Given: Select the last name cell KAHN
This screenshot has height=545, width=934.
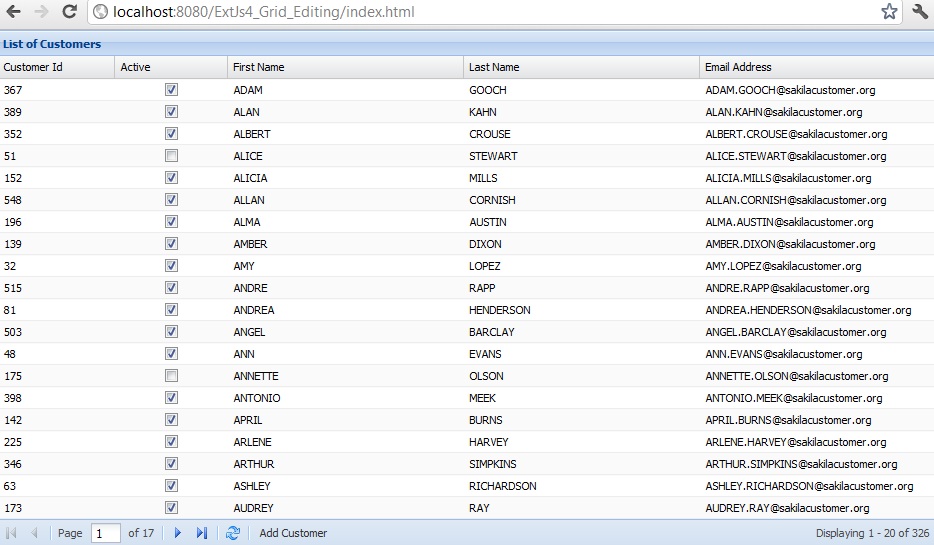Looking at the screenshot, I should pos(482,112).
